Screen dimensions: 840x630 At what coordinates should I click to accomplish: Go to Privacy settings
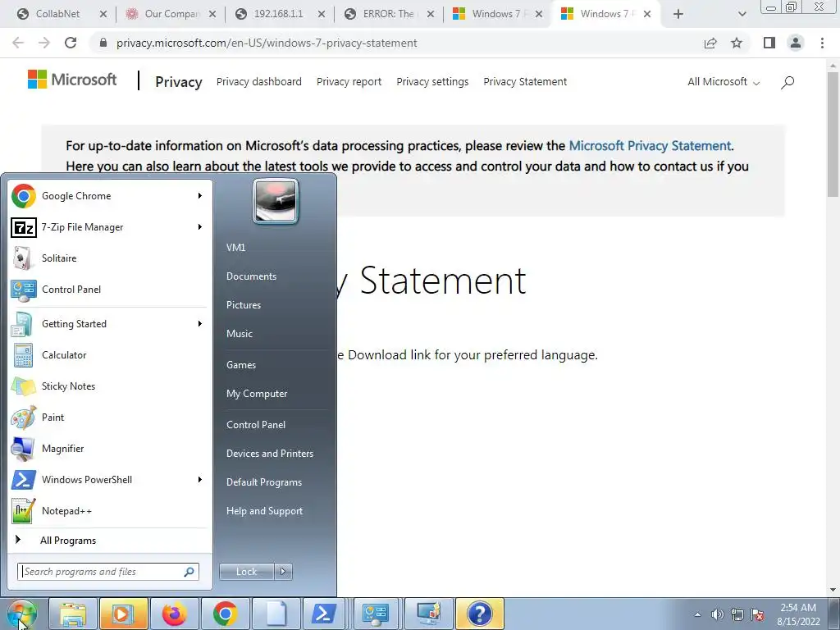tap(432, 82)
